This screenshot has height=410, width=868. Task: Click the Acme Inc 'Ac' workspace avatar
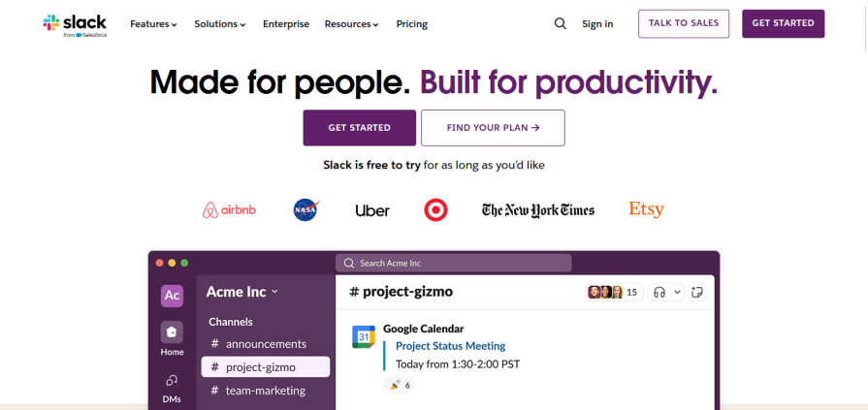point(172,296)
